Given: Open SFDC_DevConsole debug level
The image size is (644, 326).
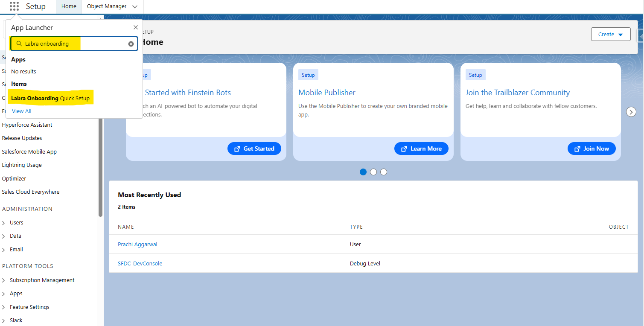Looking at the screenshot, I should [x=140, y=264].
